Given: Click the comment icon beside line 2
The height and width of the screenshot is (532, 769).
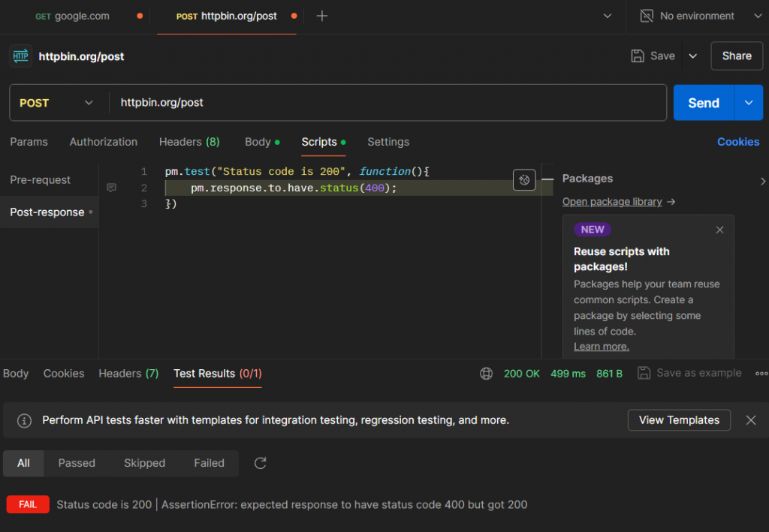Looking at the screenshot, I should coord(112,188).
